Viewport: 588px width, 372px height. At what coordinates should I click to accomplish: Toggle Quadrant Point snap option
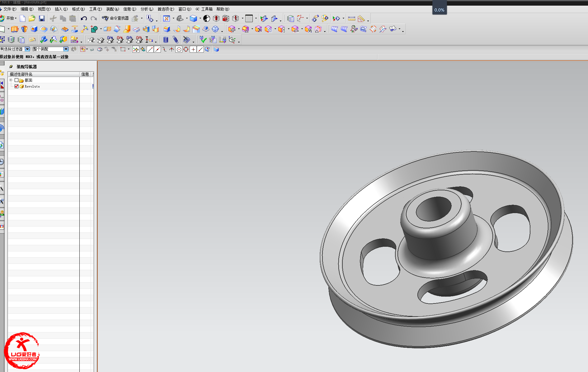coord(186,49)
